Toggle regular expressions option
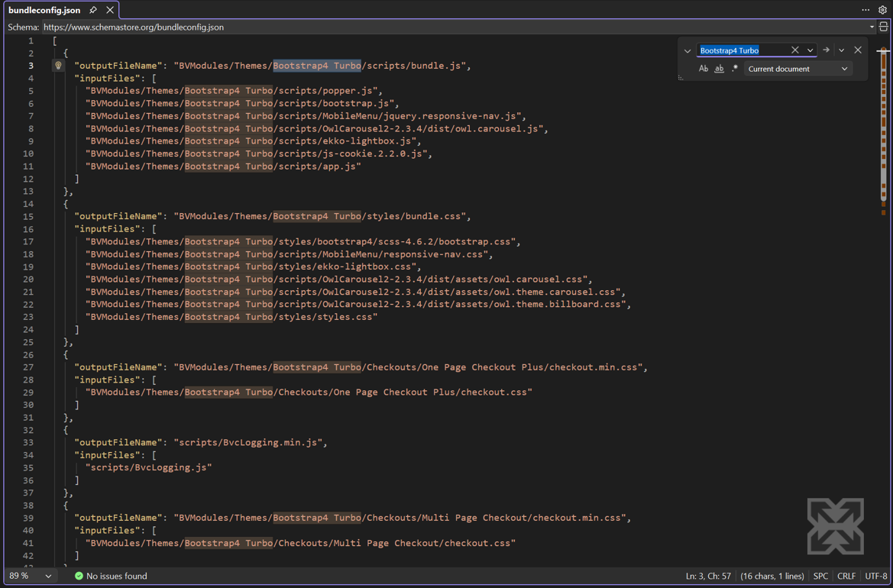 click(735, 69)
